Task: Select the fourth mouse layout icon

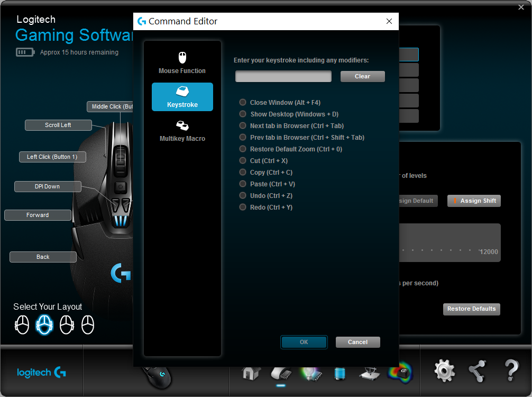Action: click(x=88, y=324)
